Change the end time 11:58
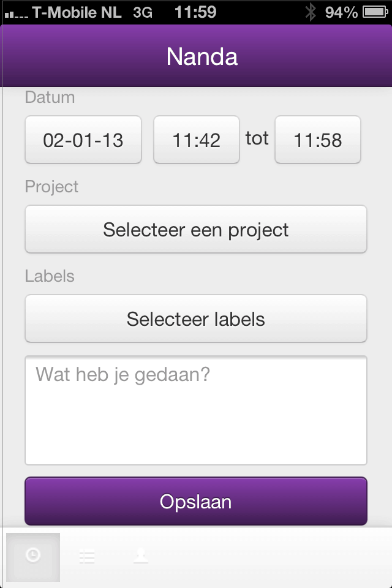The height and width of the screenshot is (588, 392). tap(318, 140)
